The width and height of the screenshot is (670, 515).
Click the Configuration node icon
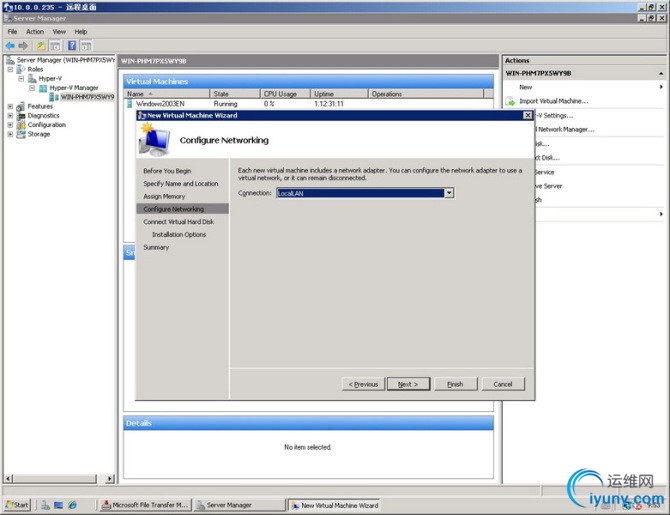coord(21,125)
